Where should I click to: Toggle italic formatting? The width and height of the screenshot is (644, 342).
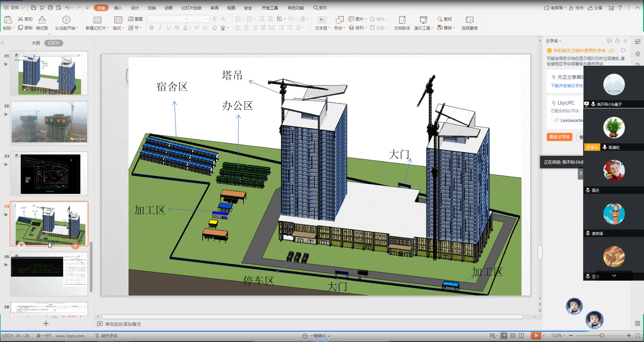tap(160, 28)
